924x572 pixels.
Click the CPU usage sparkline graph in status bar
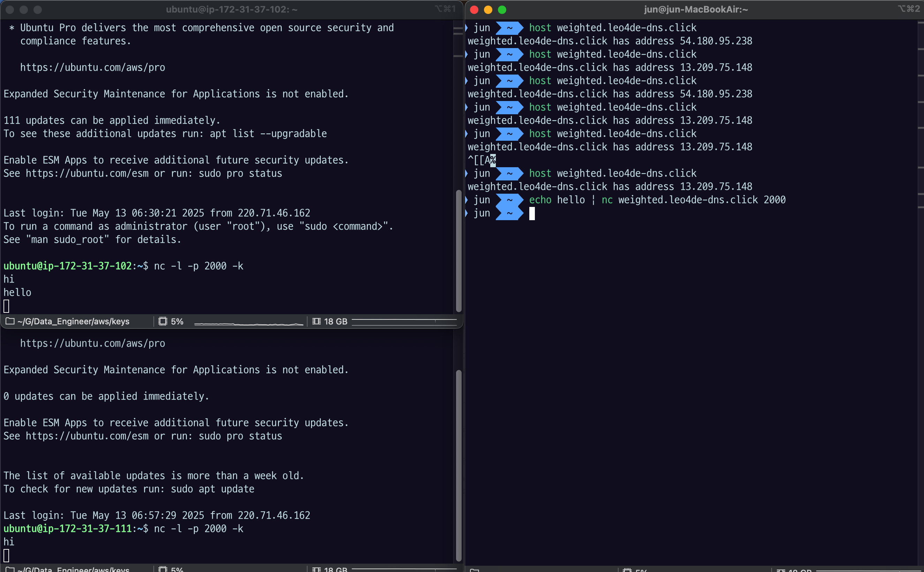click(x=248, y=324)
